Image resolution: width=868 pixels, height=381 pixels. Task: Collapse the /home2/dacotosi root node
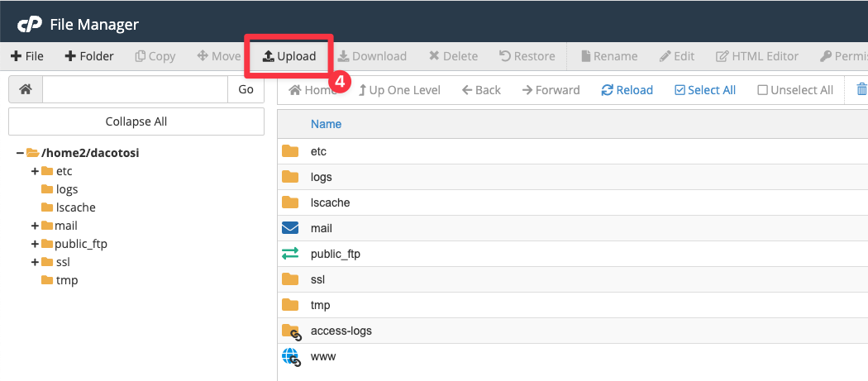(x=20, y=153)
